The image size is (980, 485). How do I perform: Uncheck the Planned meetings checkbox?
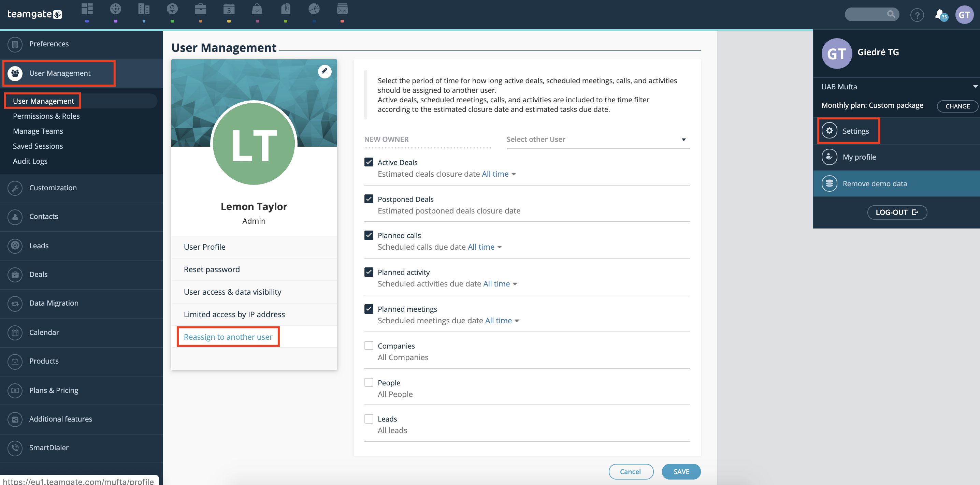(x=369, y=309)
